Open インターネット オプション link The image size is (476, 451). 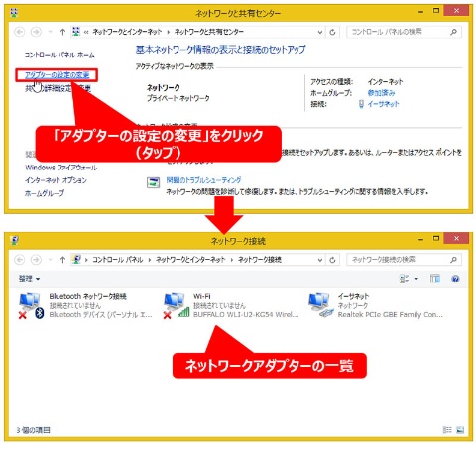click(x=56, y=180)
